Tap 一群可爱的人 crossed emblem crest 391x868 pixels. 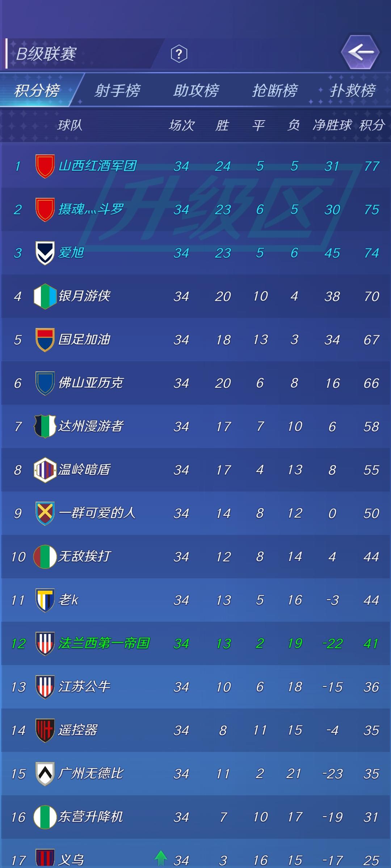[45, 513]
